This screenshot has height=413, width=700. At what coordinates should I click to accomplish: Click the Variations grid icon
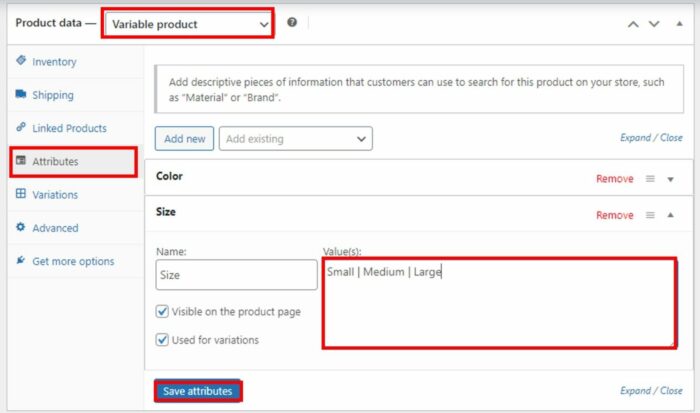click(x=21, y=194)
